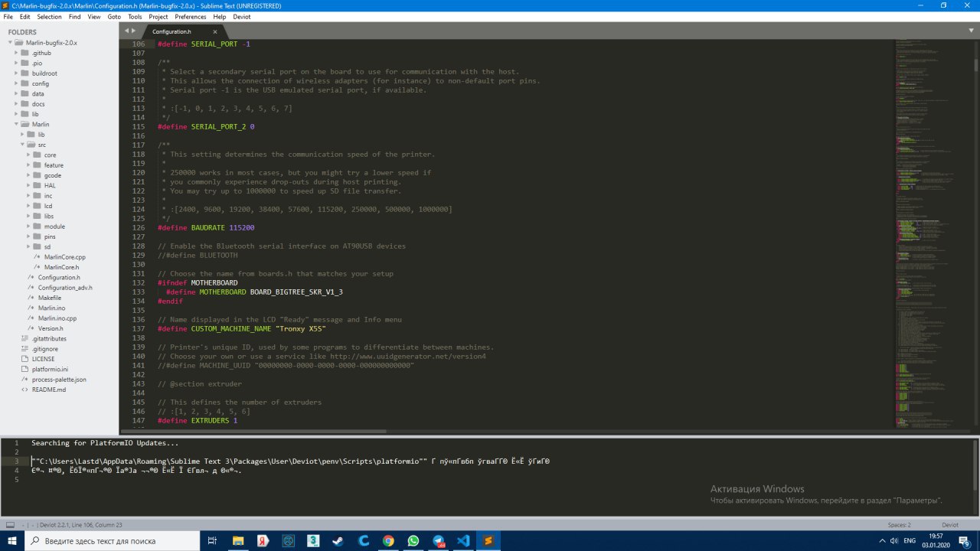This screenshot has height=551, width=980.
Task: Open Google Chrome from the taskbar
Action: pyautogui.click(x=388, y=540)
